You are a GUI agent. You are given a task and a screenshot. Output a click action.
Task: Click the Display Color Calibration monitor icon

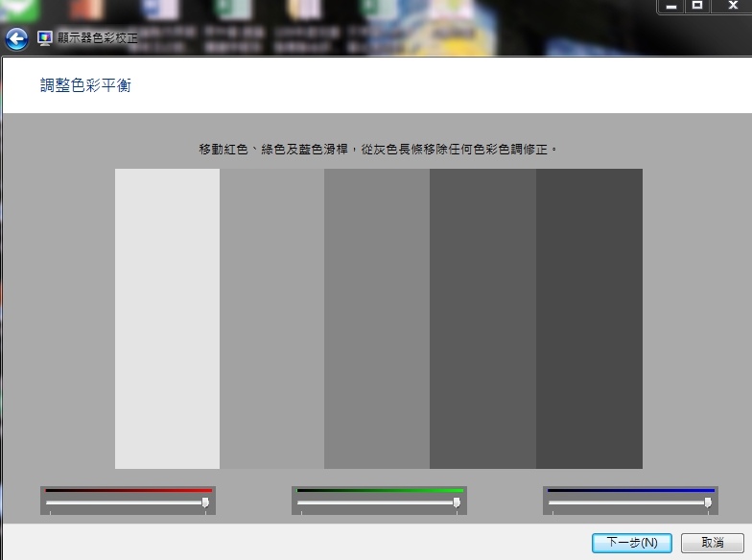tap(44, 38)
